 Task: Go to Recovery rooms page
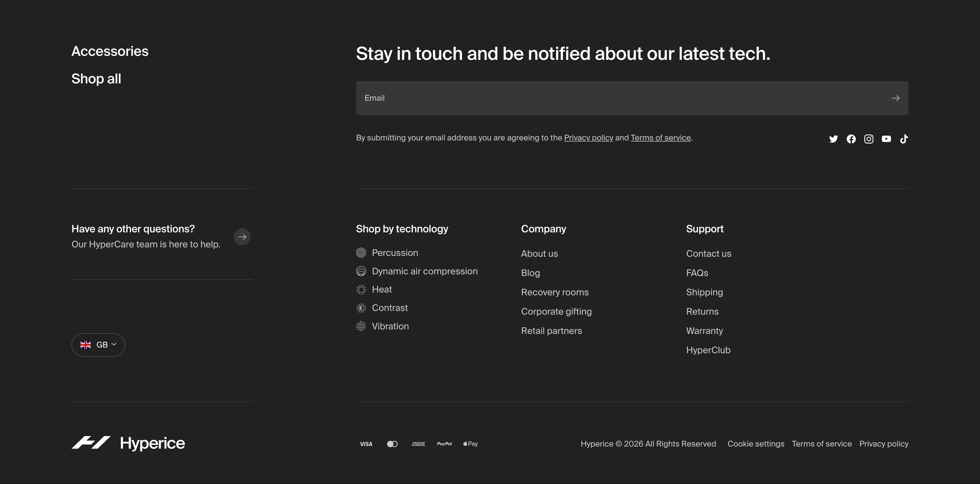[x=555, y=292]
